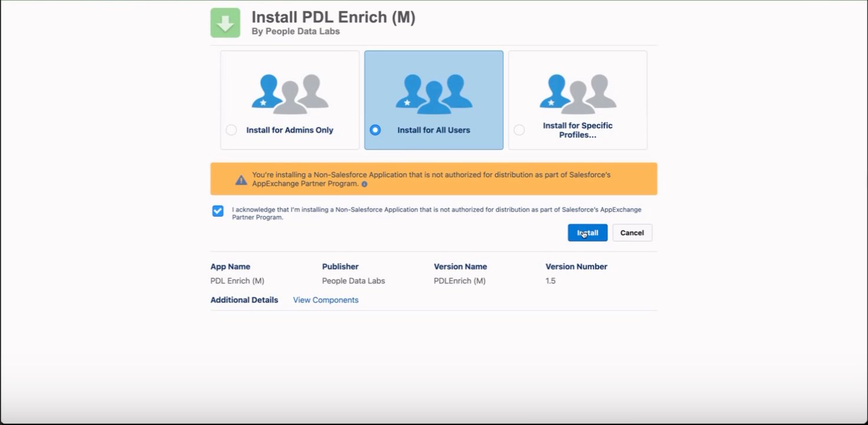The image size is (868, 425).
Task: Click the Install PDL Enrich (M) heading
Action: [x=334, y=17]
